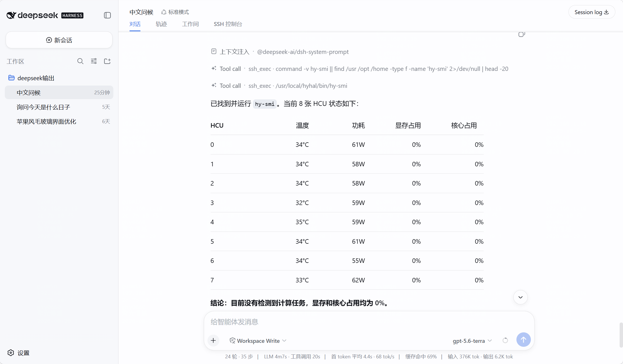Viewport: 623px width, 364px height.
Task: Add an attachment with the plus button
Action: 213,341
